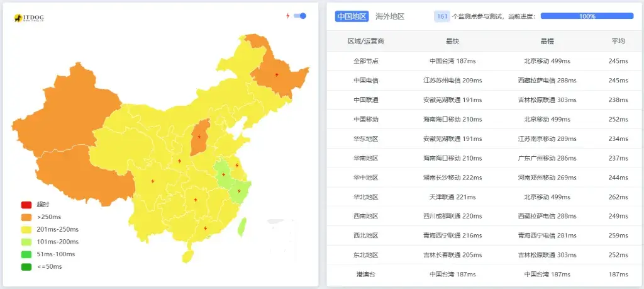Click 湖南长沙移动 222ms fastest cell
This screenshot has width=644, height=289.
pos(453,178)
